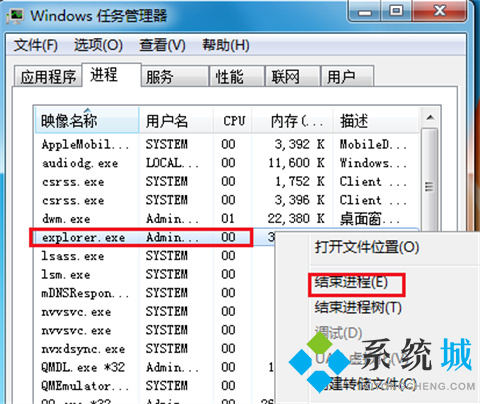Go to the 联网 tab
The width and height of the screenshot is (480, 404).
pos(293,77)
